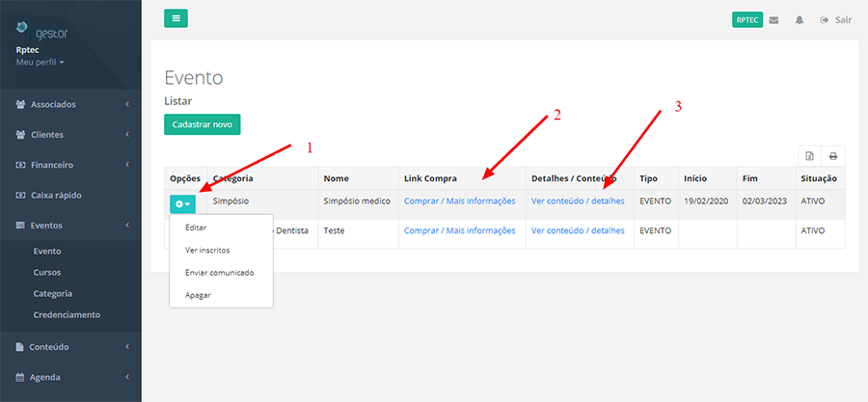Click the gear options button in first row

tap(182, 203)
